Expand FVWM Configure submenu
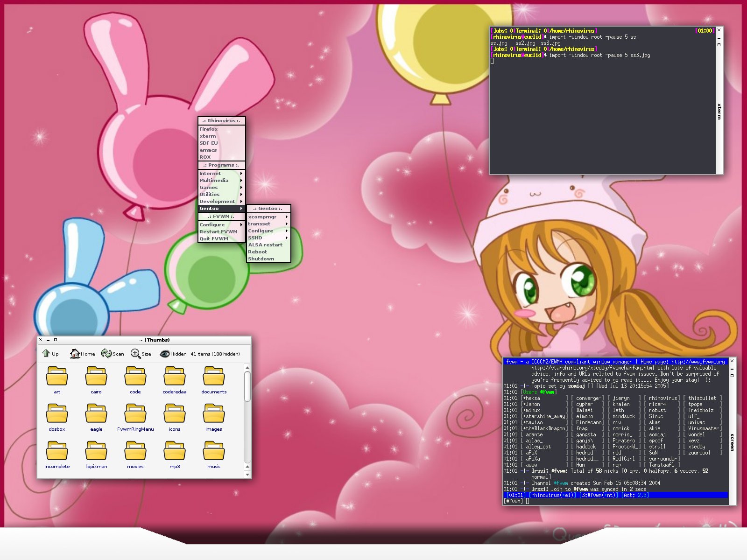The width and height of the screenshot is (747, 560). (x=222, y=224)
